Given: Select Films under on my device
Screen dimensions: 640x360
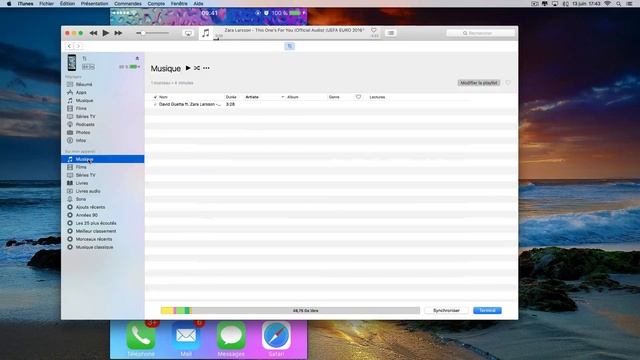Looking at the screenshot, I should point(81,167).
